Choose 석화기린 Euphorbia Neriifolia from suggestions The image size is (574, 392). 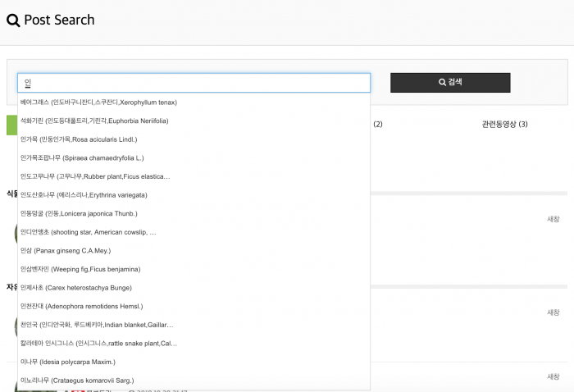pyautogui.click(x=94, y=121)
